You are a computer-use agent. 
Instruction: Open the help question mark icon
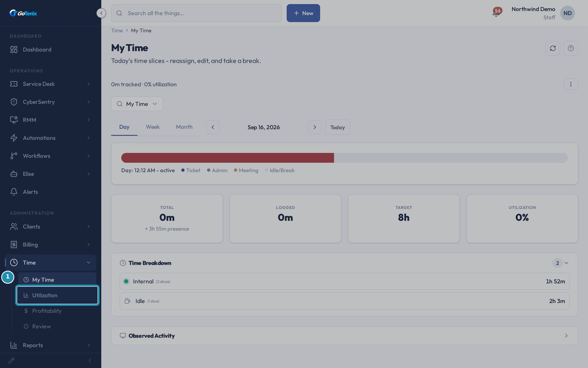(x=571, y=48)
